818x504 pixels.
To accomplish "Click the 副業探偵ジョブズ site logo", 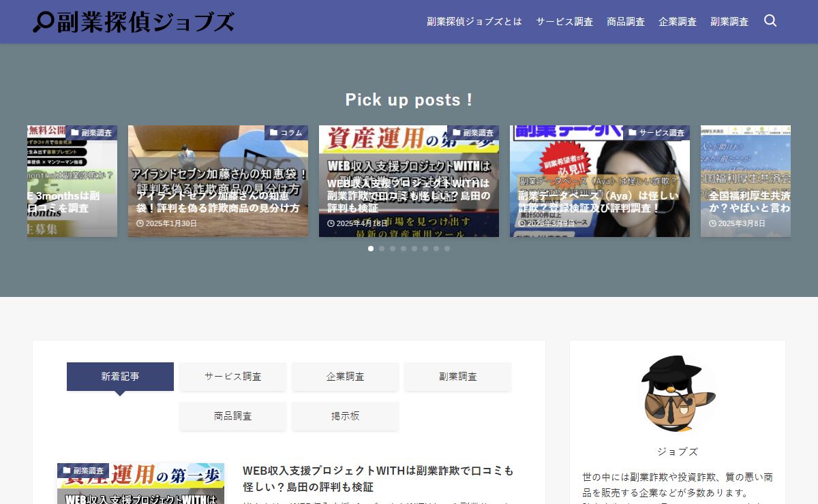I will pos(134,22).
